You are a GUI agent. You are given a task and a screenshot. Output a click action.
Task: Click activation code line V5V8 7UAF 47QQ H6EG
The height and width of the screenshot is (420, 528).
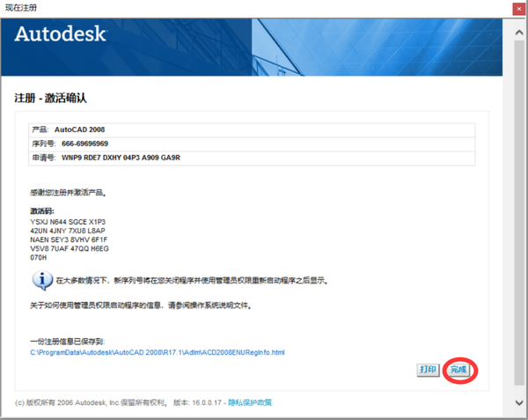click(x=70, y=248)
